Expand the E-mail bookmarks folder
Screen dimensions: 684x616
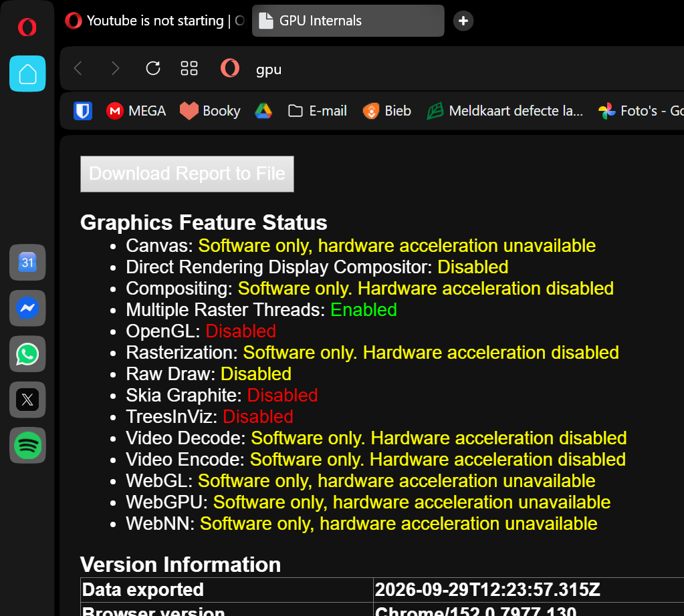click(x=318, y=111)
